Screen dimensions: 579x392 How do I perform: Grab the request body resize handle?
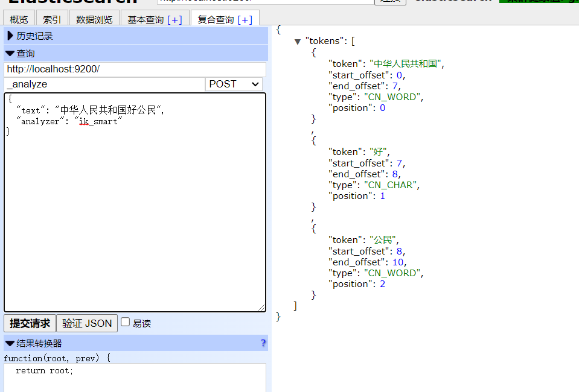[261, 307]
